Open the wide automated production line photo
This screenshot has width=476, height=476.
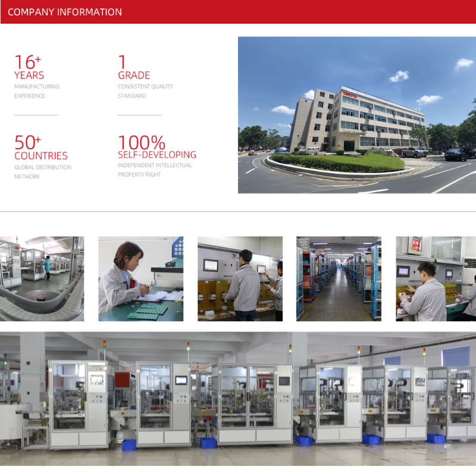[x=238, y=399]
